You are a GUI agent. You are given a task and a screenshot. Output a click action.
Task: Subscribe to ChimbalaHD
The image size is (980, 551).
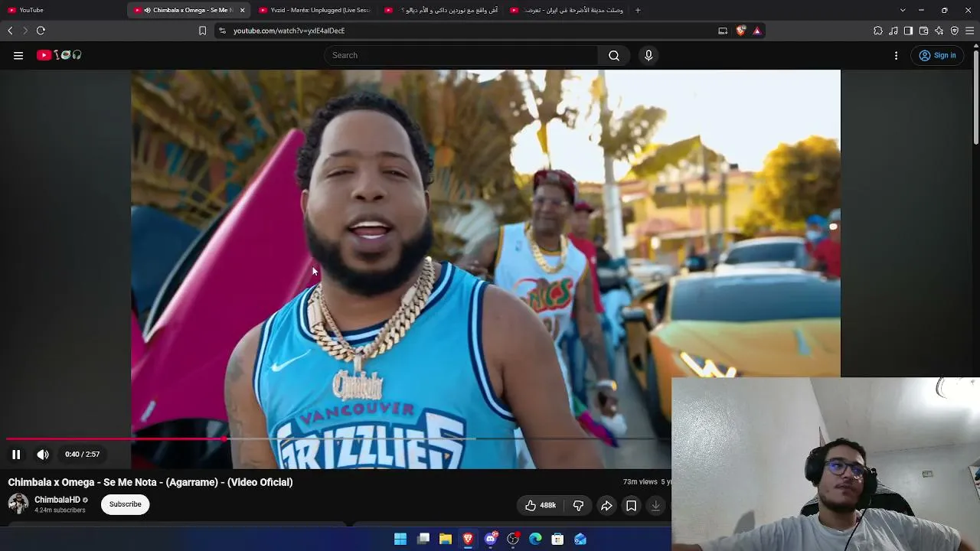click(x=126, y=504)
